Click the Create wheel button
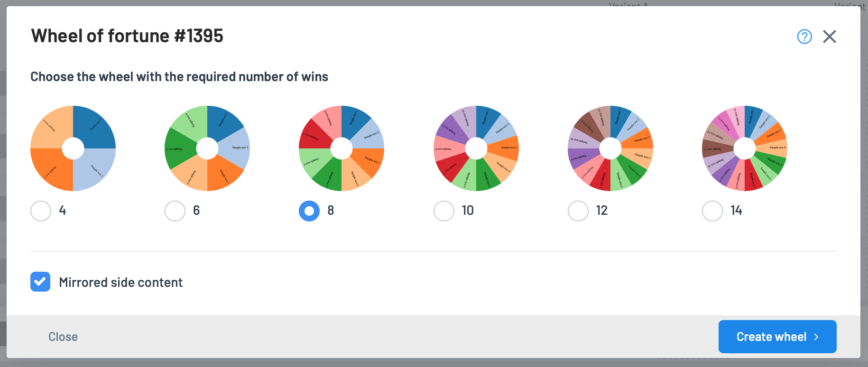The width and height of the screenshot is (868, 367). [777, 337]
